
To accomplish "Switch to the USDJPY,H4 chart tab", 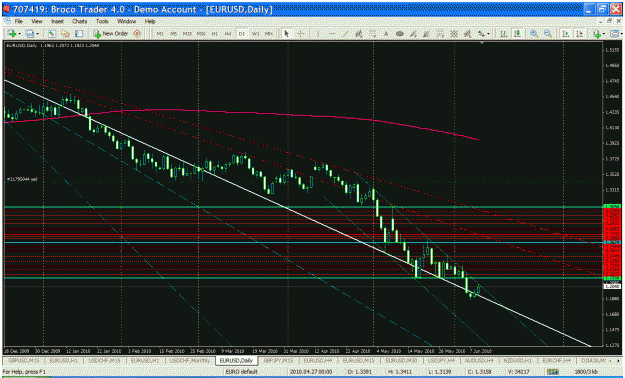I will (441, 360).
